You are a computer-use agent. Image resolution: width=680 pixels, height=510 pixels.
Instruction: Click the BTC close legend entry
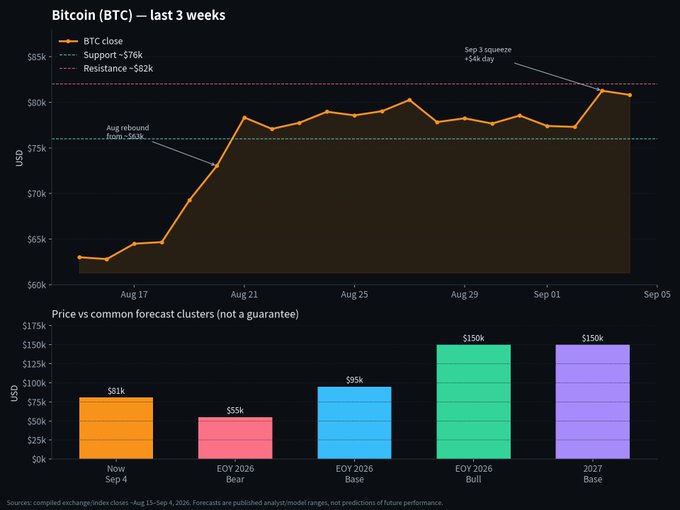point(91,41)
